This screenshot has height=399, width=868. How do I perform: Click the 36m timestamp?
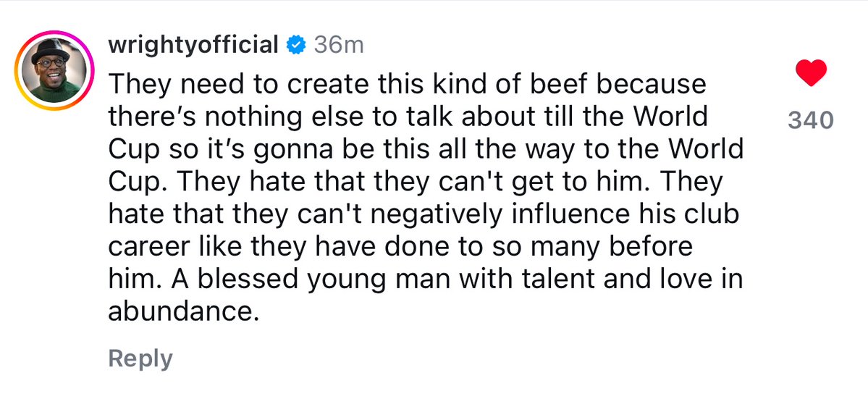point(338,45)
